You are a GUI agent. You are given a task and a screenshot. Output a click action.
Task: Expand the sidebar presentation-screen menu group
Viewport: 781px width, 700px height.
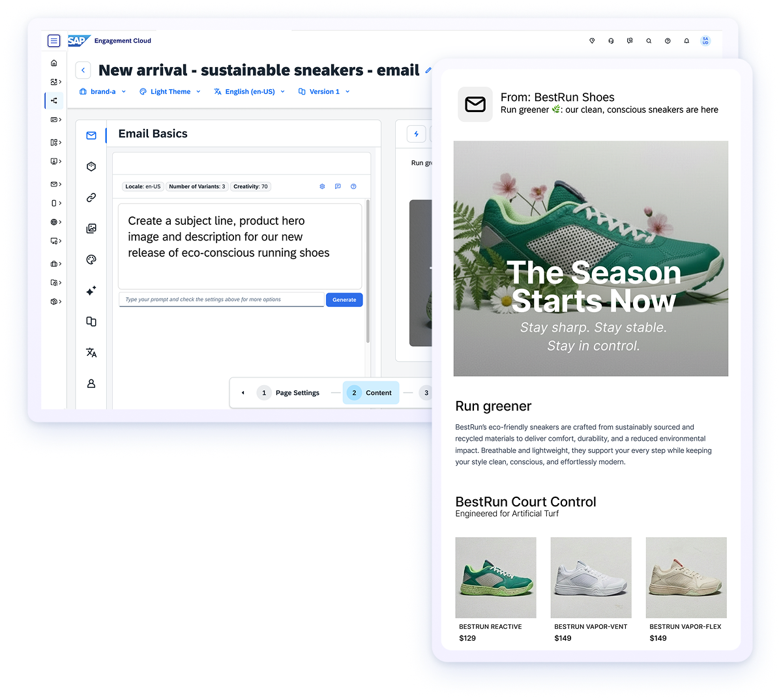pyautogui.click(x=56, y=161)
